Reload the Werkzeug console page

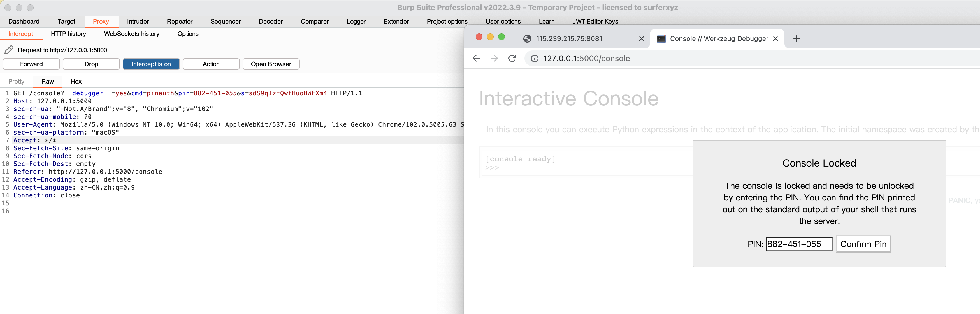point(512,58)
